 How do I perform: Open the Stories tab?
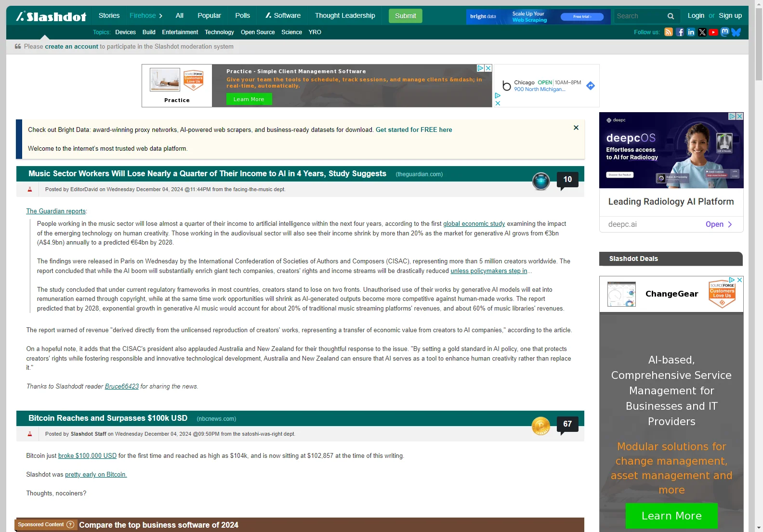(x=109, y=16)
